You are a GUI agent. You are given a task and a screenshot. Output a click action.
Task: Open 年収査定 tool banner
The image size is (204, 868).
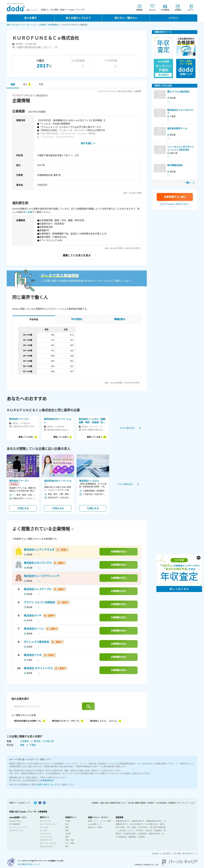click(163, 46)
